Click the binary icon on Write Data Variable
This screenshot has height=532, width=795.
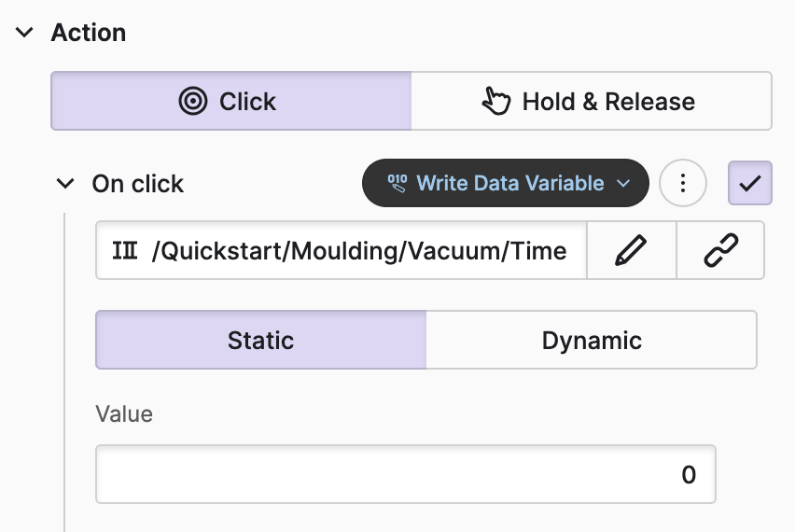pos(397,183)
